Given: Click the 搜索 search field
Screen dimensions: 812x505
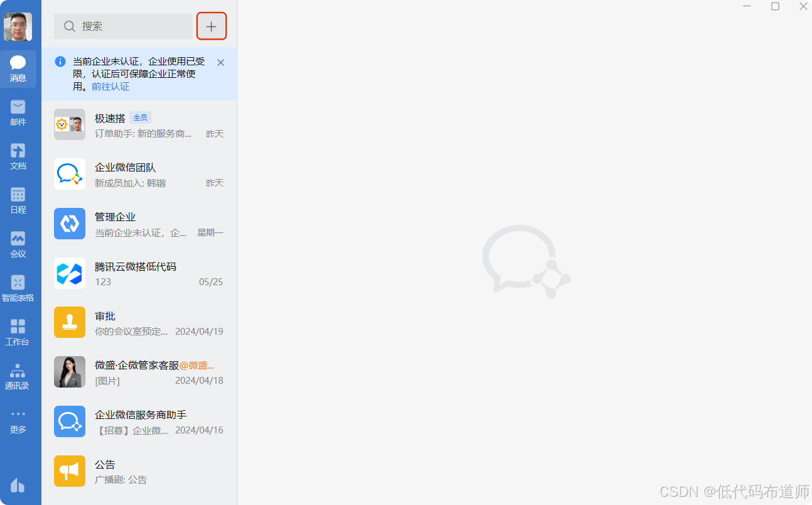Looking at the screenshot, I should [x=123, y=26].
